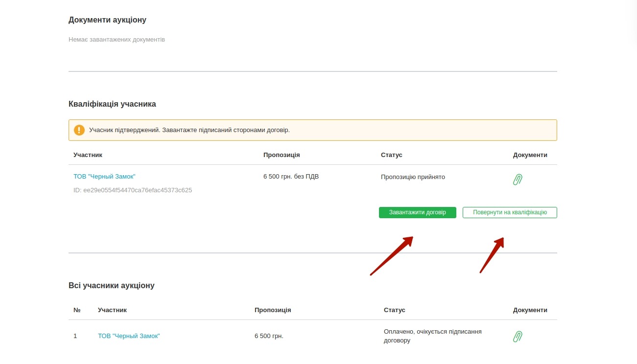Viewport: 637px width, 364px height.
Task: Open ТОВ "Черный Замок" link in all participants list
Action: pos(129,336)
